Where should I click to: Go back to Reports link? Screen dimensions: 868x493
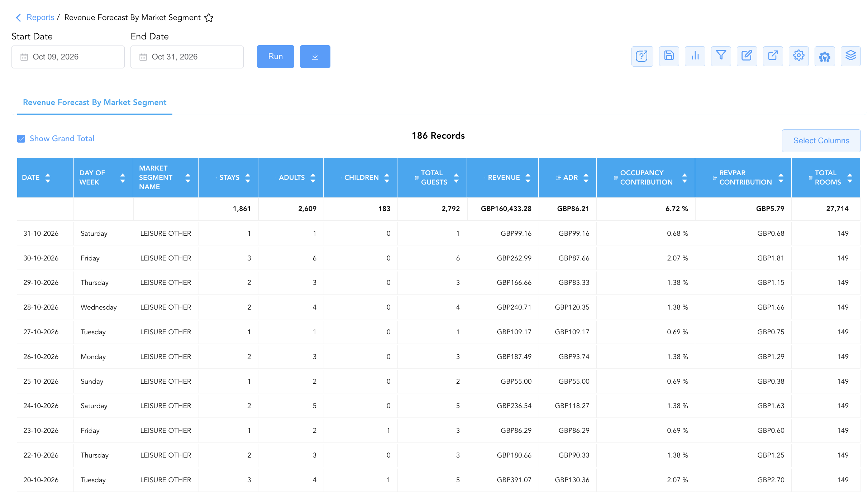click(x=40, y=18)
